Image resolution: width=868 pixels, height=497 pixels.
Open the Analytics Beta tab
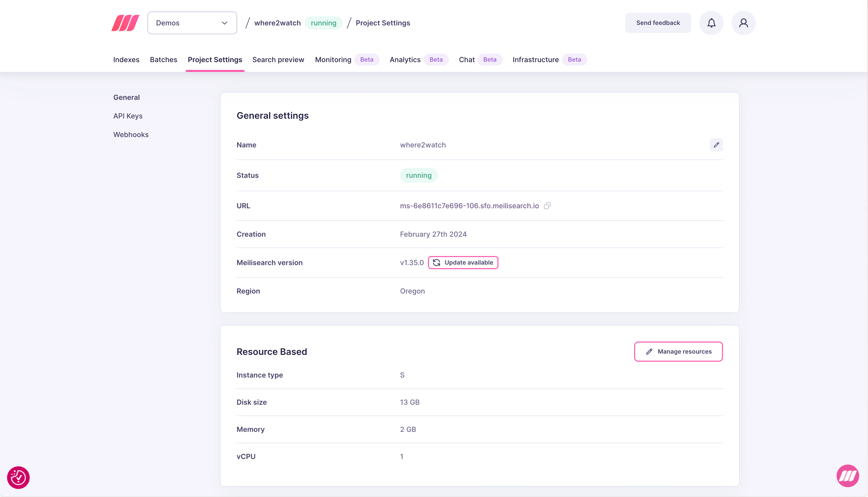pyautogui.click(x=405, y=59)
